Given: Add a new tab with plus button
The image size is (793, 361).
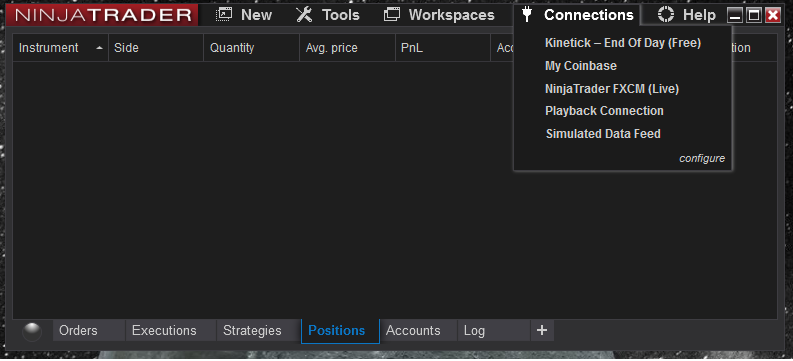Looking at the screenshot, I should pyautogui.click(x=542, y=331).
